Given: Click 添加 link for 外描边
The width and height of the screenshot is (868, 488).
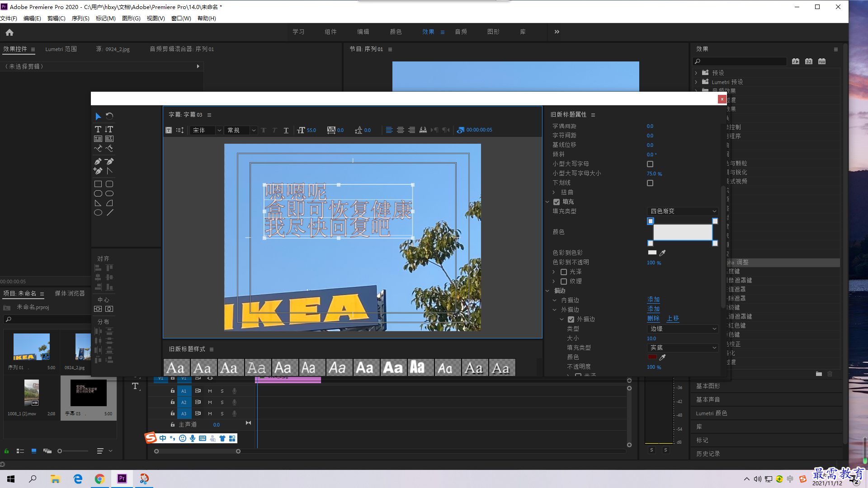Looking at the screenshot, I should [x=653, y=309].
